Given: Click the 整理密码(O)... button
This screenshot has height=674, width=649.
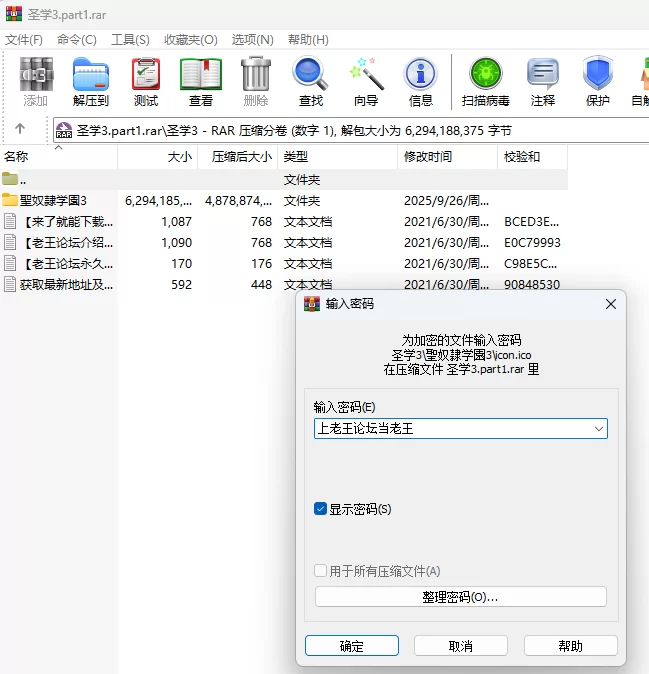Looking at the screenshot, I should [x=461, y=597].
